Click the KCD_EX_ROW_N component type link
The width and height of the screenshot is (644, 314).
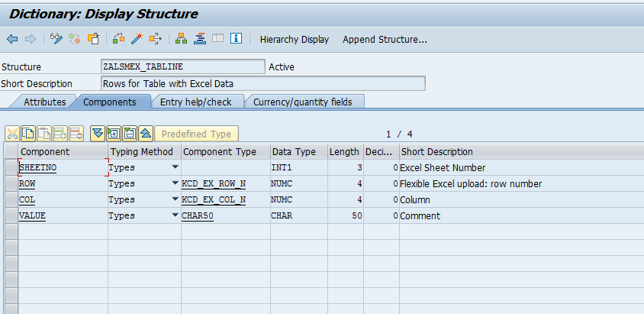click(x=214, y=183)
